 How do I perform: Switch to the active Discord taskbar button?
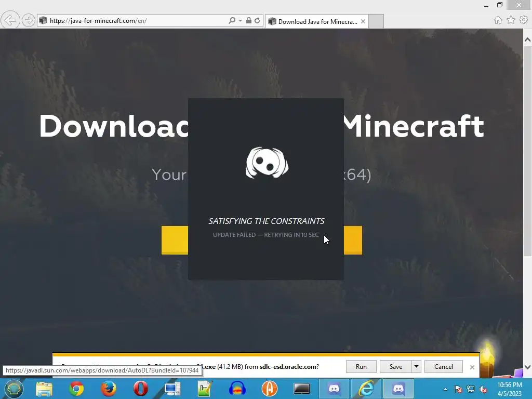click(398, 389)
